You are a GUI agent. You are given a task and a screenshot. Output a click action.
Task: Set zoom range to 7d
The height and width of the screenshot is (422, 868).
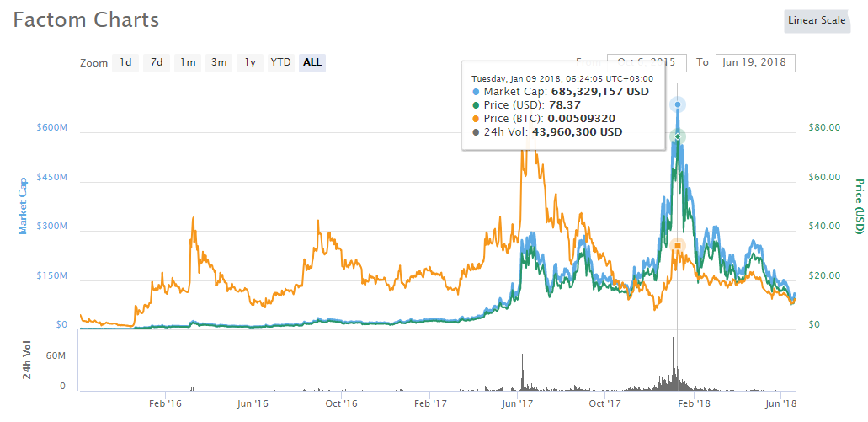pyautogui.click(x=157, y=62)
